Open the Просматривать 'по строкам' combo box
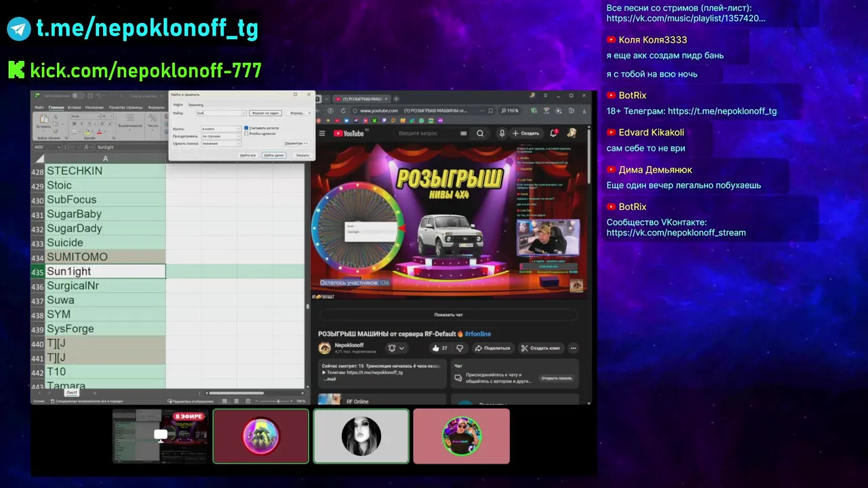 pos(221,136)
